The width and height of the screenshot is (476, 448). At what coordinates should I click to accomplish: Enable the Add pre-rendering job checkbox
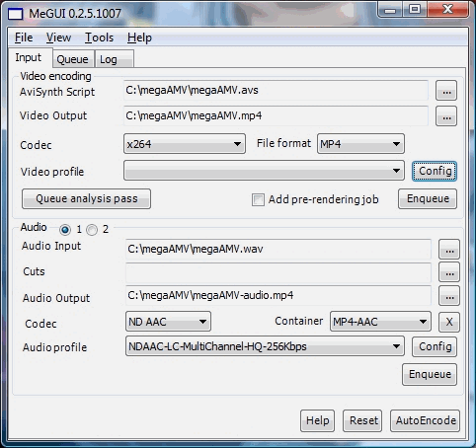pos(258,199)
